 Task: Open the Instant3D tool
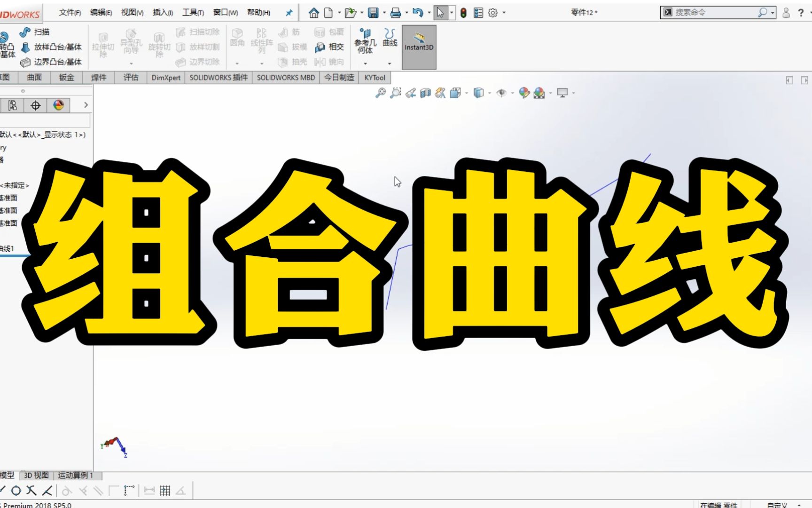tap(418, 46)
